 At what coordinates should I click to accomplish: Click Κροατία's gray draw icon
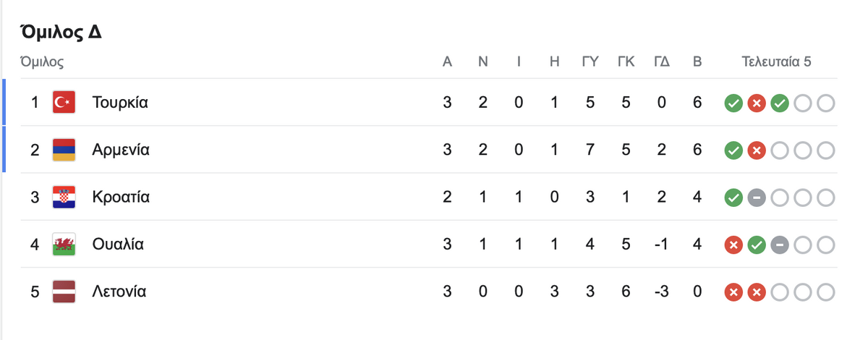click(x=757, y=197)
